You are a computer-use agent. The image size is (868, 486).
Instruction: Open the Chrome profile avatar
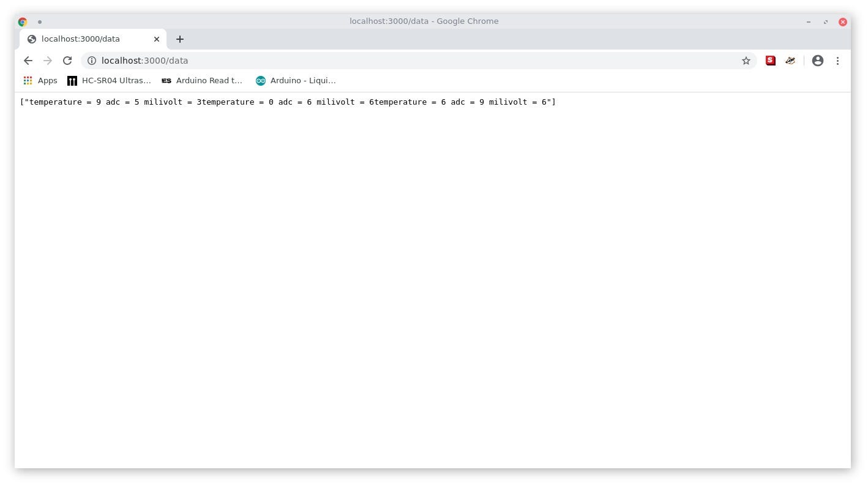[817, 61]
